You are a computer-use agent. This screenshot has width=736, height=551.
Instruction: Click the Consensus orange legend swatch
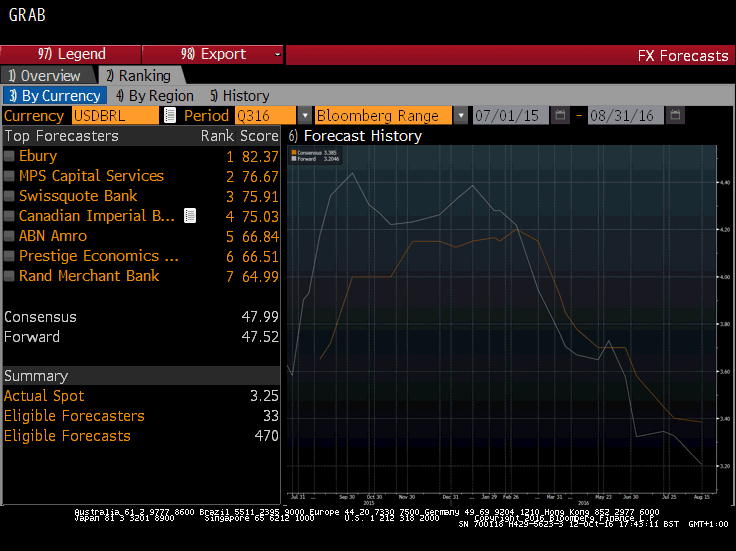click(x=294, y=153)
